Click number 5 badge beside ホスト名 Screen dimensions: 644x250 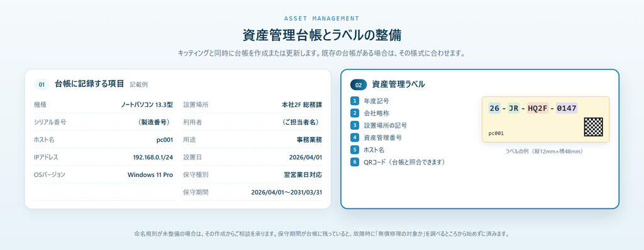[355, 150]
